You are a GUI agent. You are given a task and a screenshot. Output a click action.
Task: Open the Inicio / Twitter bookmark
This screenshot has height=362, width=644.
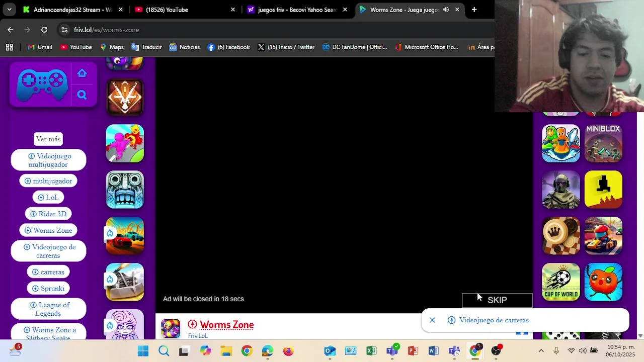pyautogui.click(x=286, y=47)
